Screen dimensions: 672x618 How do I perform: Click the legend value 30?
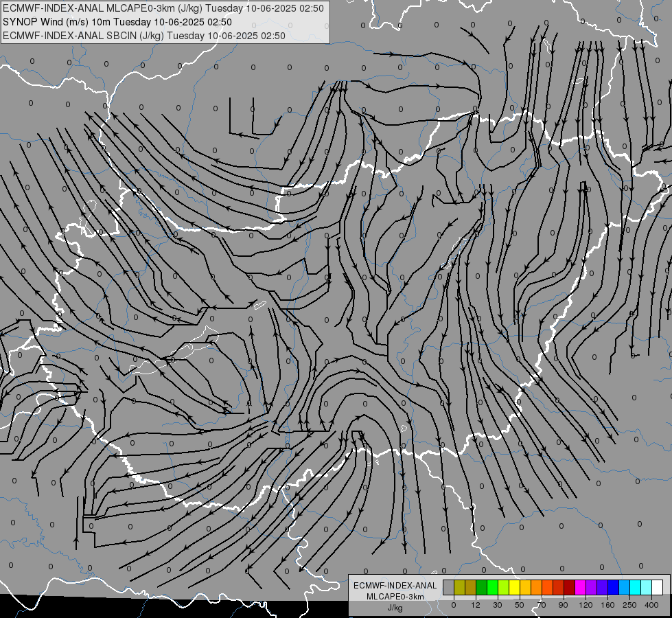[498, 605]
